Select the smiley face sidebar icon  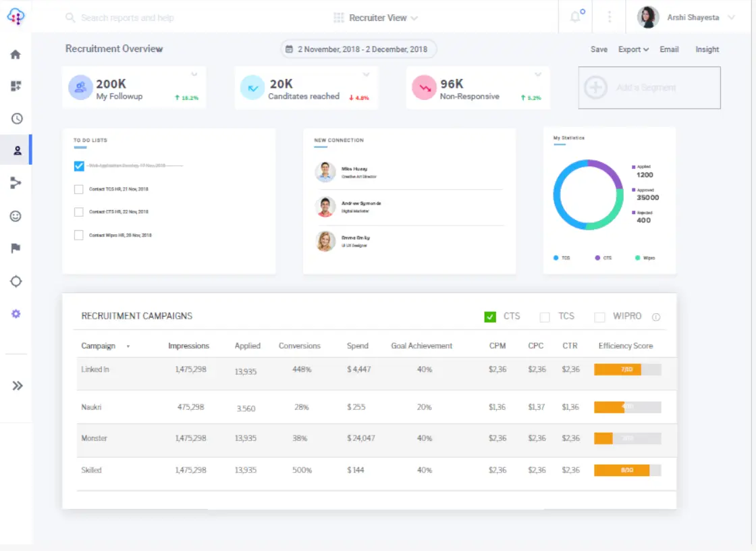16,216
